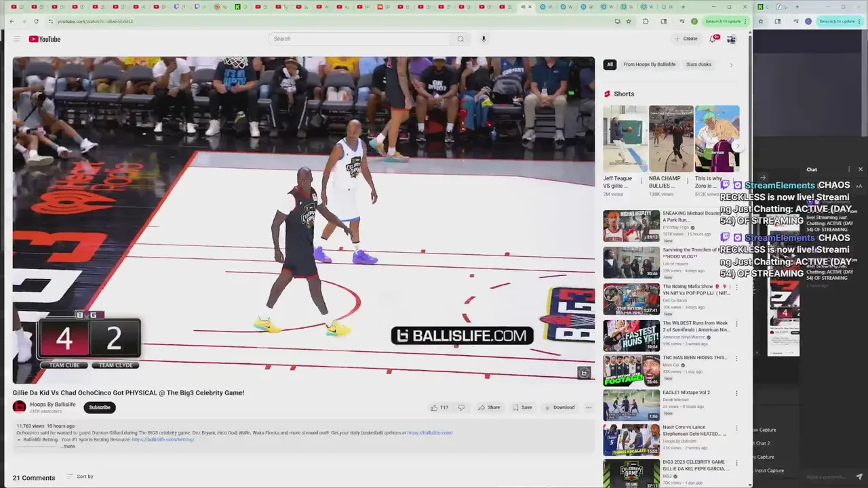Open the Create menu

pos(686,39)
